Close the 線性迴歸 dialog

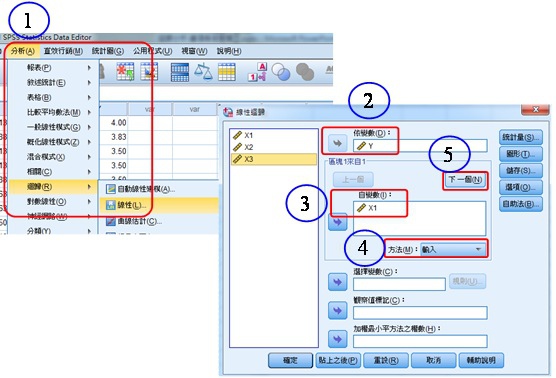pyautogui.click(x=535, y=109)
